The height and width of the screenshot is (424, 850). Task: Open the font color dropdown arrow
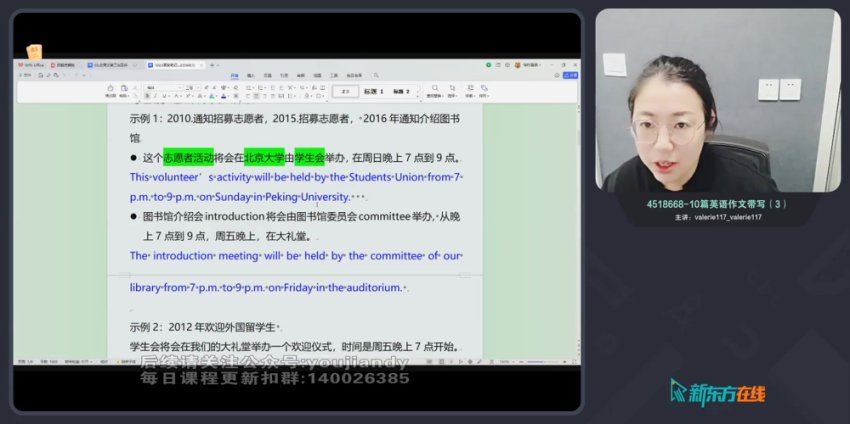(x=228, y=95)
